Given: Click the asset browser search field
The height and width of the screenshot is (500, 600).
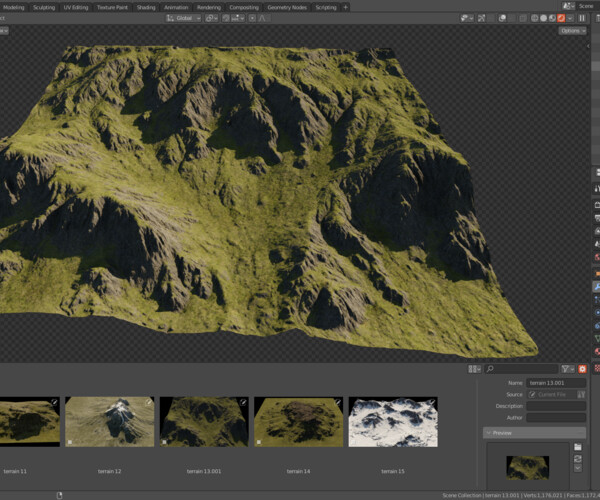Looking at the screenshot, I should [521, 369].
